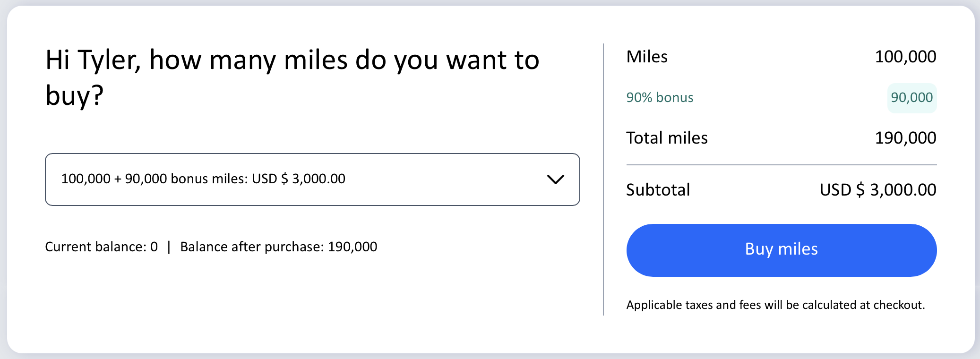Click the Subtotal amount USD $ 3,000.00
The image size is (980, 359).
(877, 190)
